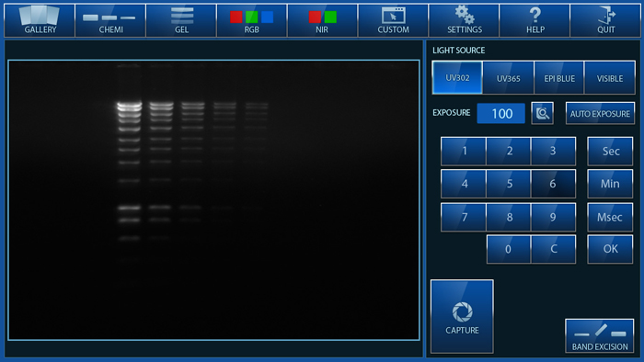Select UV302 light source
644x362 pixels.
pyautogui.click(x=457, y=78)
